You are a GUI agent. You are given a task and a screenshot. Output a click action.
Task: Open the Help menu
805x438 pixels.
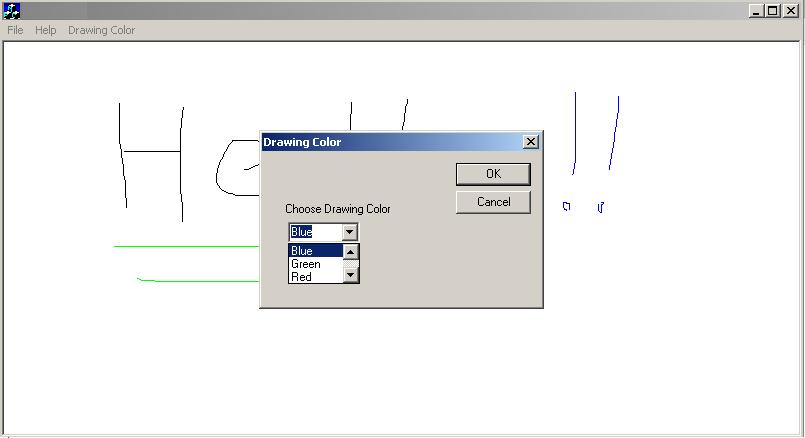(x=46, y=30)
